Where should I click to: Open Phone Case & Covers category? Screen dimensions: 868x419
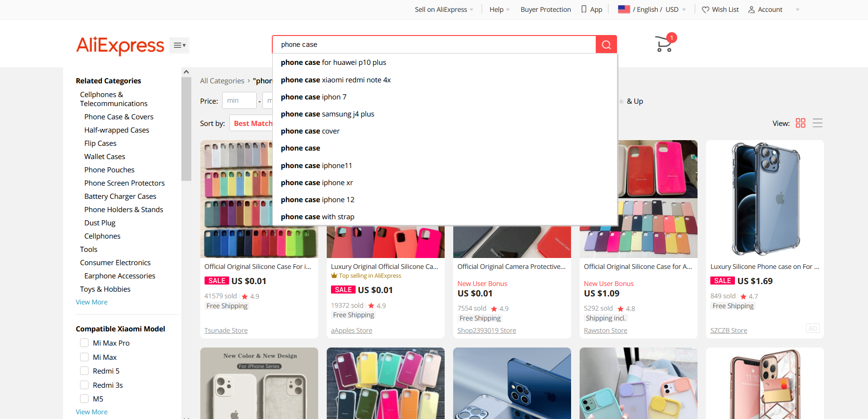pyautogui.click(x=119, y=117)
